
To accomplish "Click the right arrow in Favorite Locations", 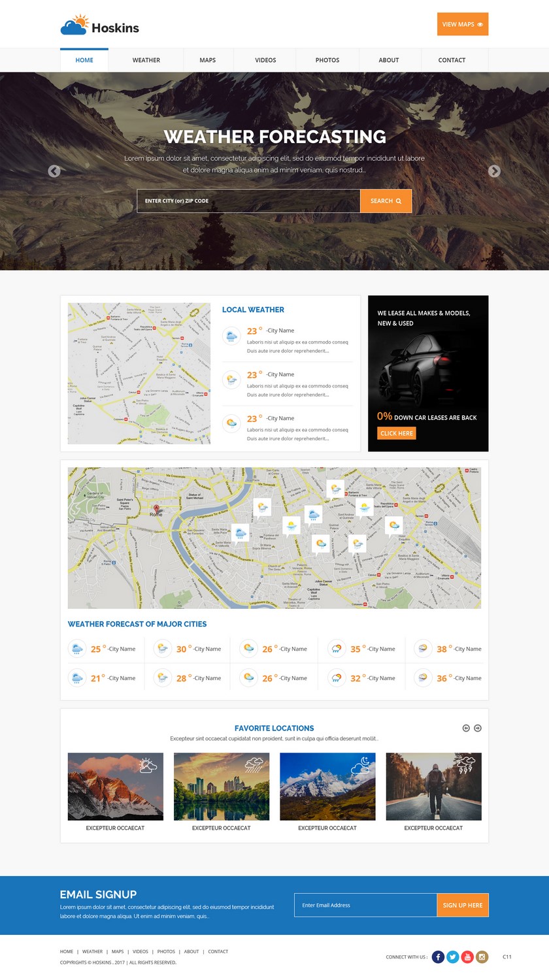I will point(479,727).
